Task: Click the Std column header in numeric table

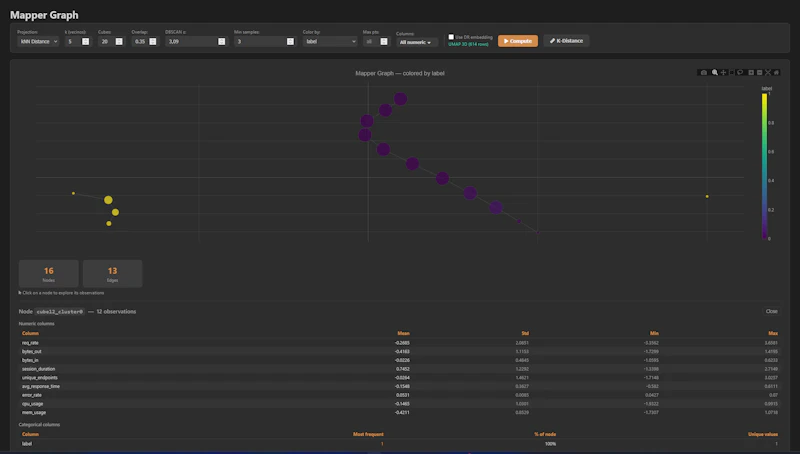Action: pyautogui.click(x=525, y=333)
